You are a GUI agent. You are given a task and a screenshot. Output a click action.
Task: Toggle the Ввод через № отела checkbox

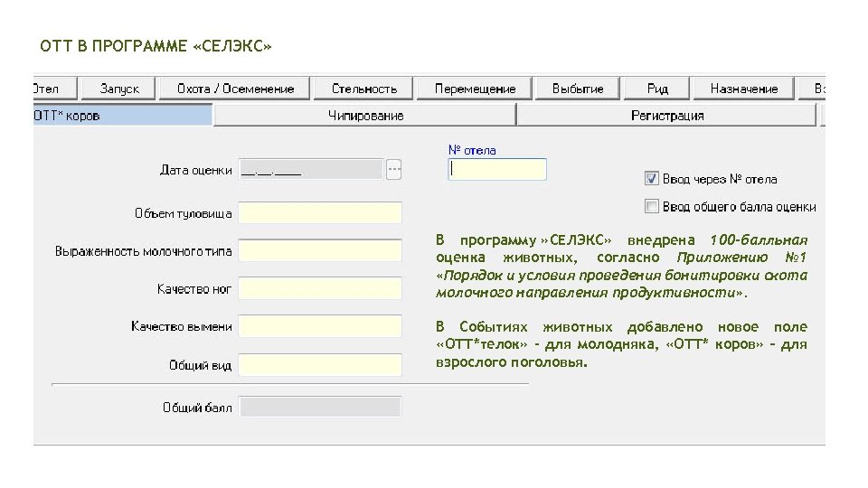coord(651,179)
